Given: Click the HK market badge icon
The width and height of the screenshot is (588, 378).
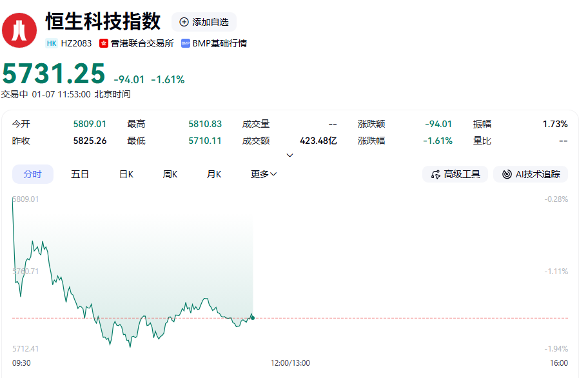Looking at the screenshot, I should point(52,43).
